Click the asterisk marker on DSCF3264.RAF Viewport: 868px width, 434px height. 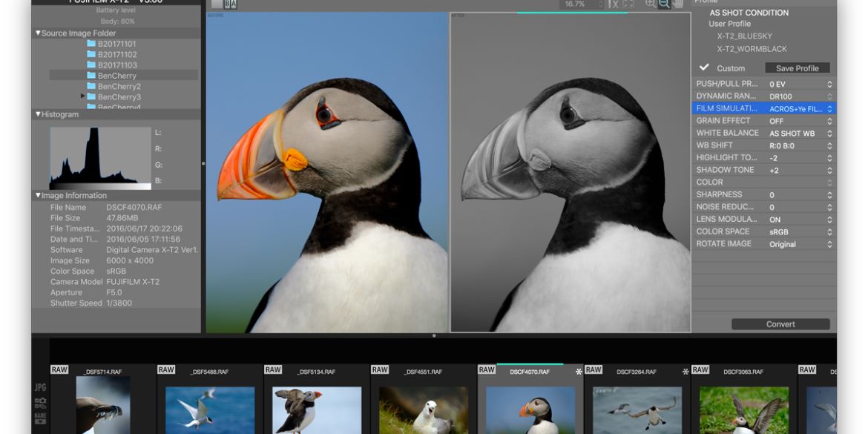(x=685, y=372)
